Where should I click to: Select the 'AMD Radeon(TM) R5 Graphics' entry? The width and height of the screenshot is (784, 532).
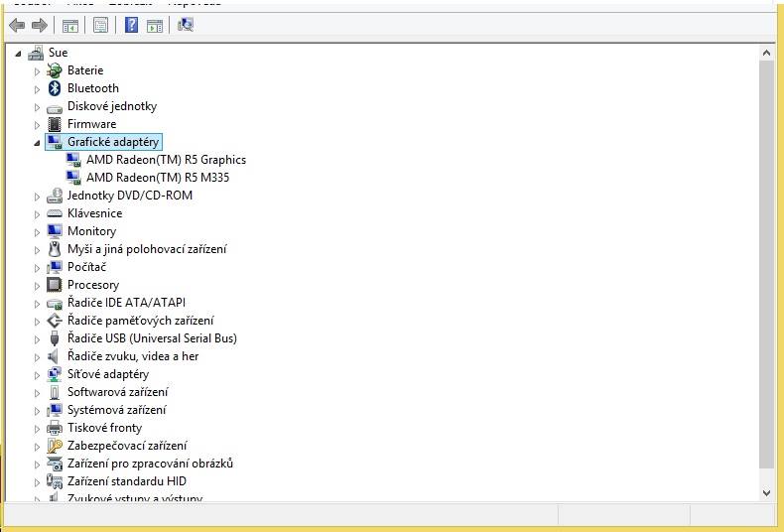click(166, 160)
